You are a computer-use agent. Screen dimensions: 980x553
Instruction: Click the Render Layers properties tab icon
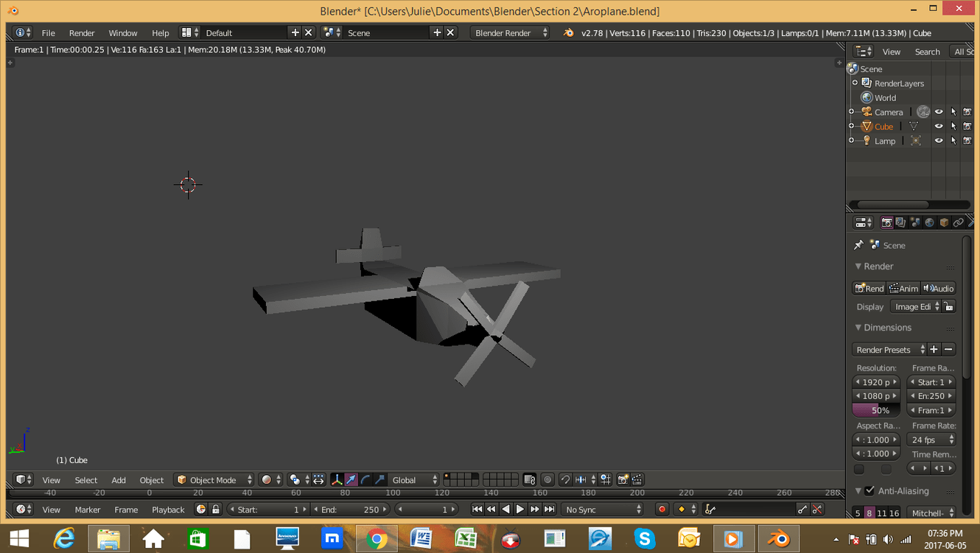pyautogui.click(x=900, y=222)
